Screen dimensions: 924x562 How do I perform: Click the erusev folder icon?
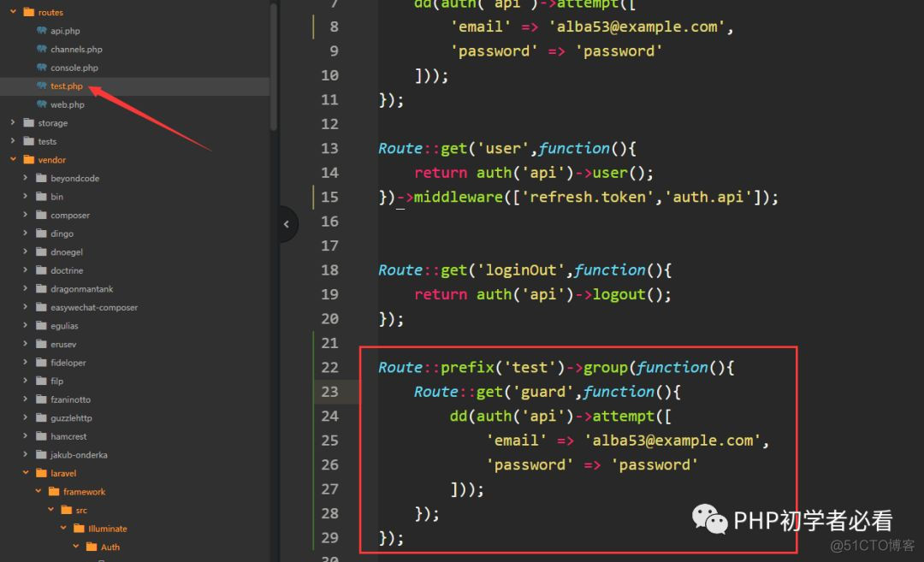pyautogui.click(x=41, y=344)
